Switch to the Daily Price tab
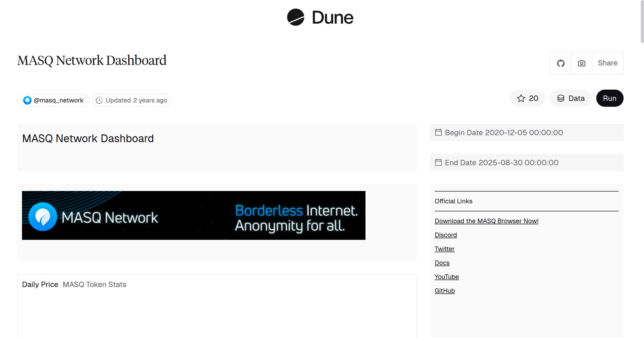644x338 pixels. 40,284
